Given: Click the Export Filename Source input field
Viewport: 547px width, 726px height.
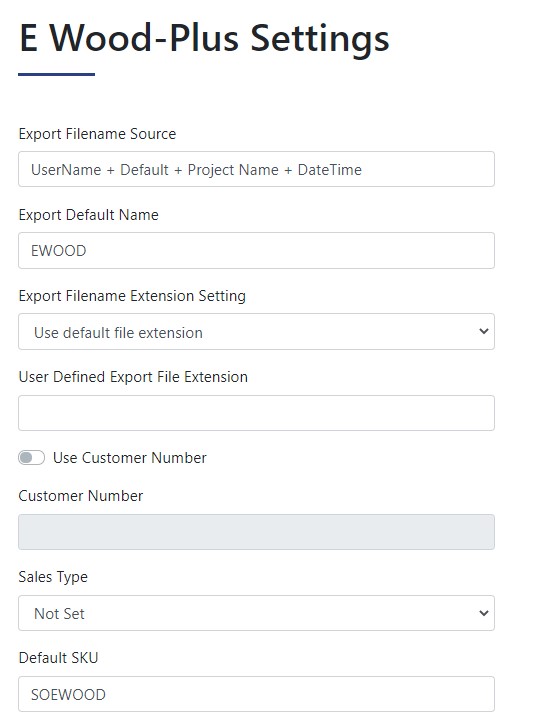Looking at the screenshot, I should [x=256, y=169].
